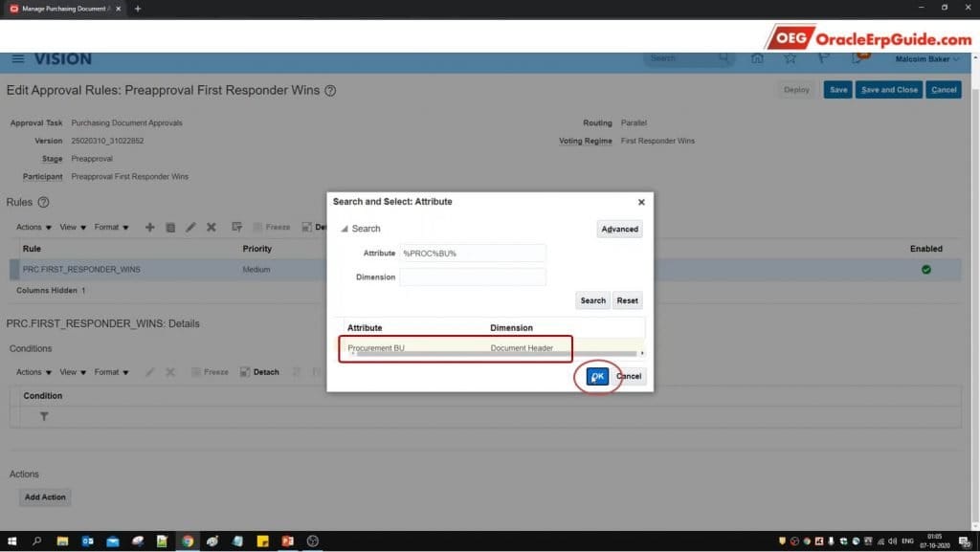Go to the Home page icon

pos(757,59)
